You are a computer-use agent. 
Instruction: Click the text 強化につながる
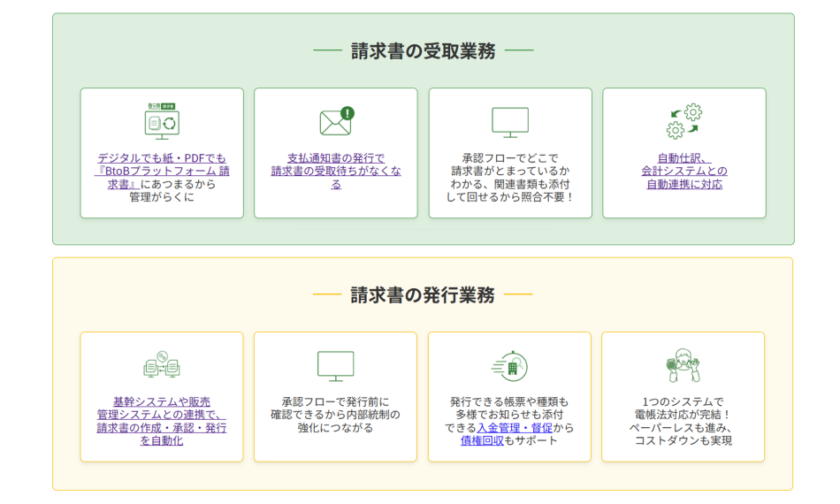pos(335,427)
